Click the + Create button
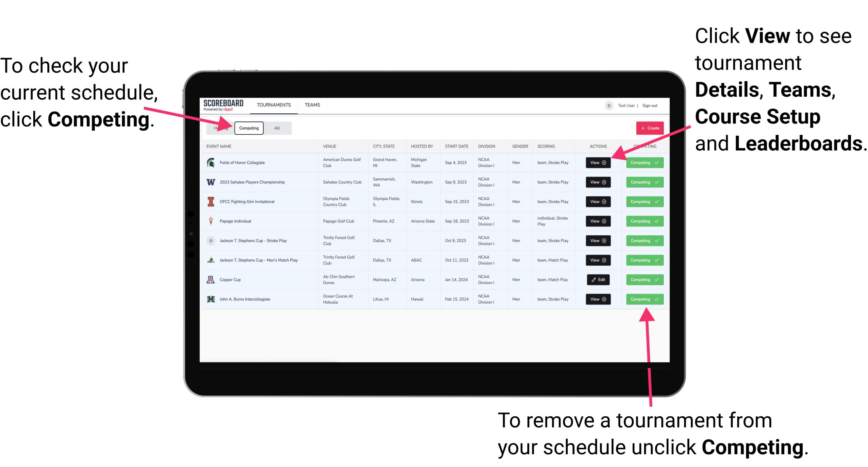The image size is (868, 467). 649,127
